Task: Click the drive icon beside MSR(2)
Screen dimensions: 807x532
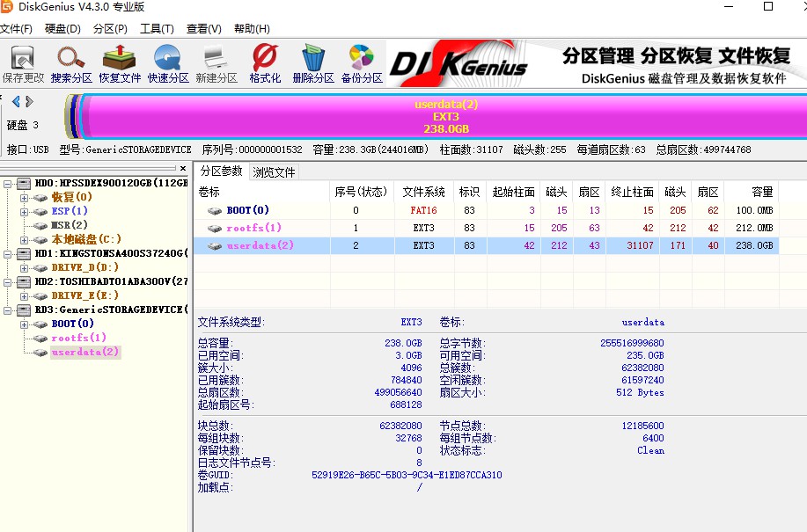Action: tap(40, 226)
